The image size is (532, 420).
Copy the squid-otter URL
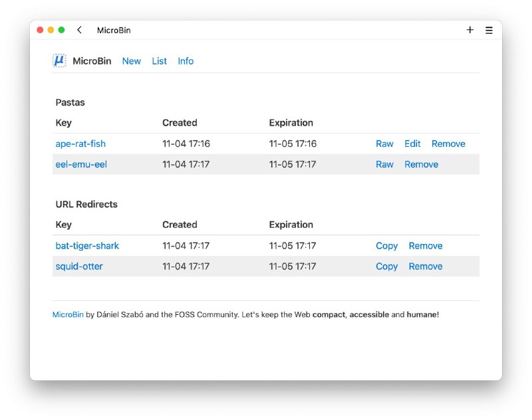coord(386,266)
